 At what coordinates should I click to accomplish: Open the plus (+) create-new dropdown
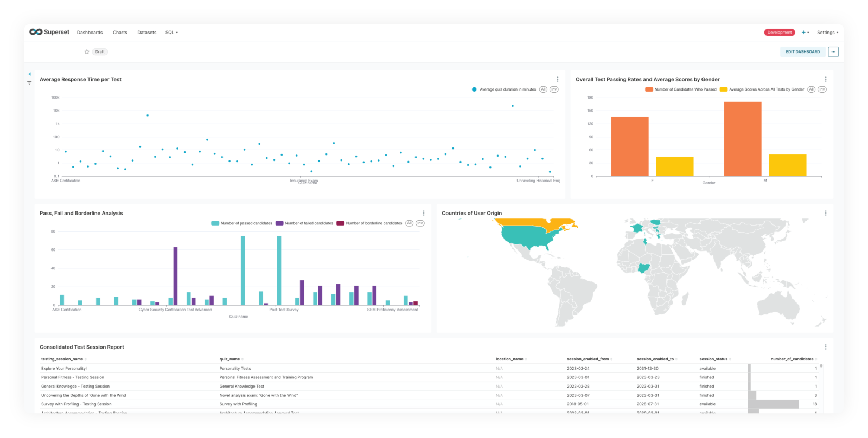tap(805, 33)
